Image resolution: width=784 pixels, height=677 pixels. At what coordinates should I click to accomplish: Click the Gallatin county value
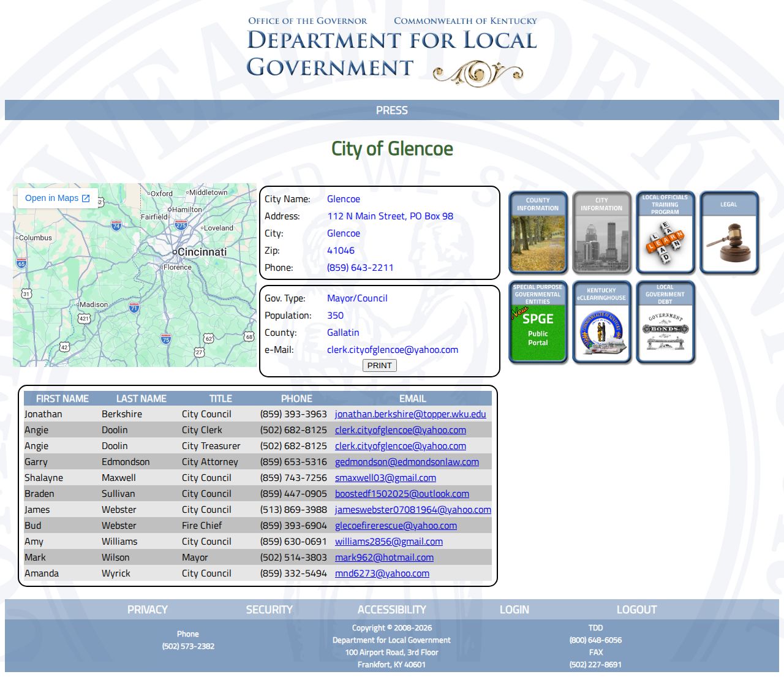coord(343,333)
